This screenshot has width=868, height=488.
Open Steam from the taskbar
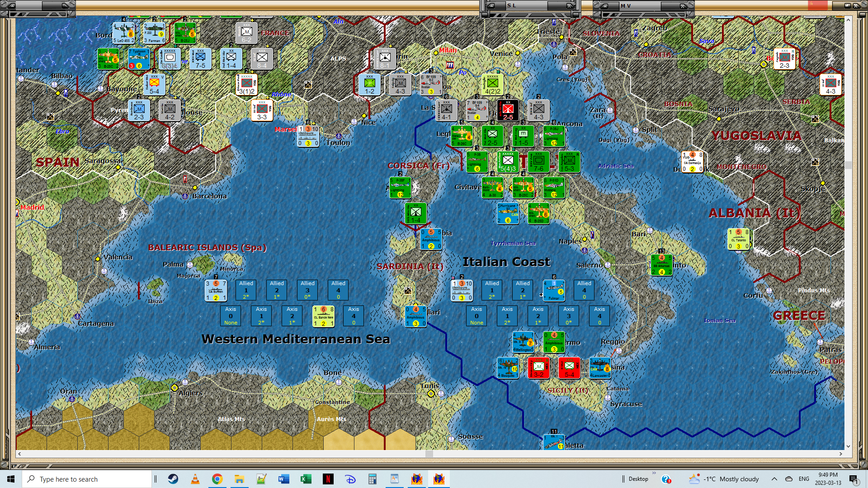tap(173, 479)
